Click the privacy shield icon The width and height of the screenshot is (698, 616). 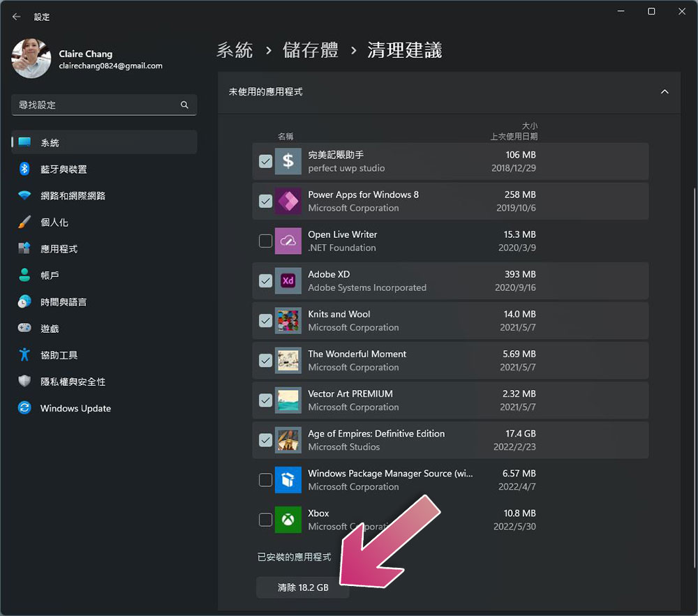pyautogui.click(x=24, y=381)
